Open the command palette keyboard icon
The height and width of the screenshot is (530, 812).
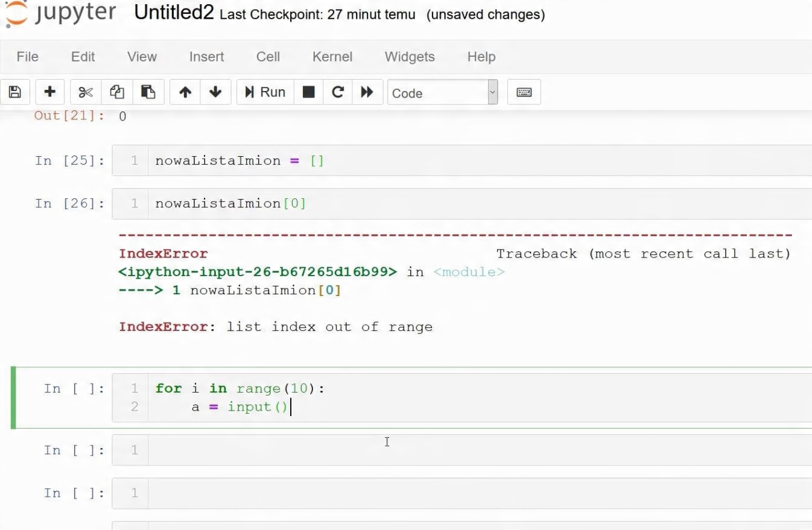524,92
